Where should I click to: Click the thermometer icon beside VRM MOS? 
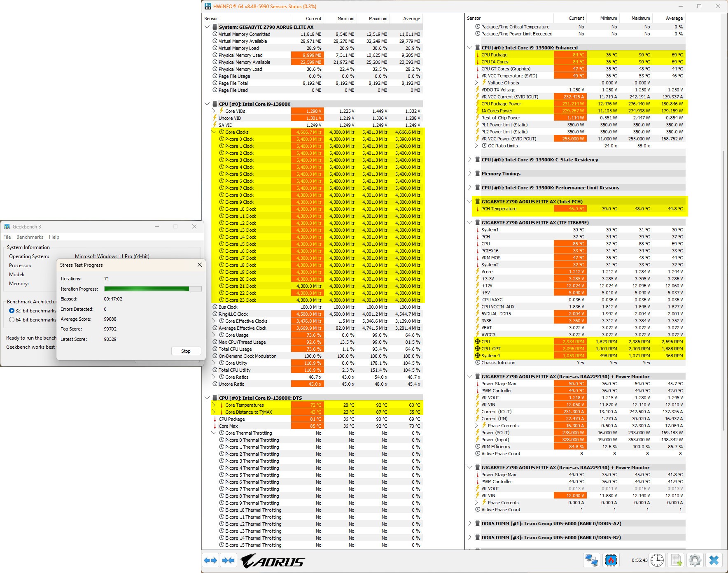pos(478,258)
